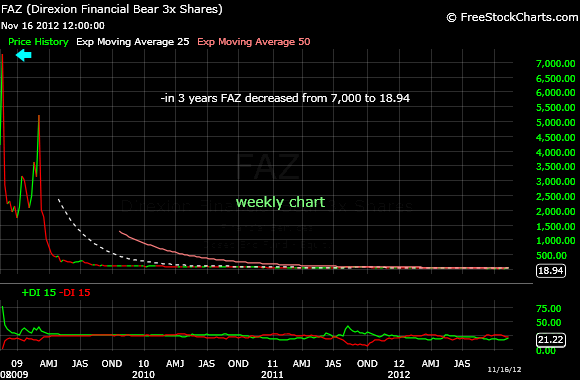This screenshot has height=380, width=580.
Task: Click the FAZ Direxion Financial Bear title
Action: [112, 9]
